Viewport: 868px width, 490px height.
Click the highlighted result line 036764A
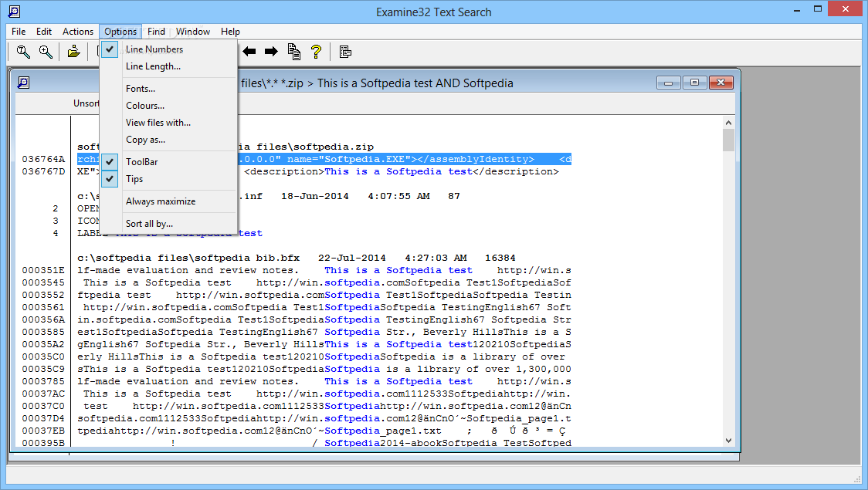pos(324,159)
